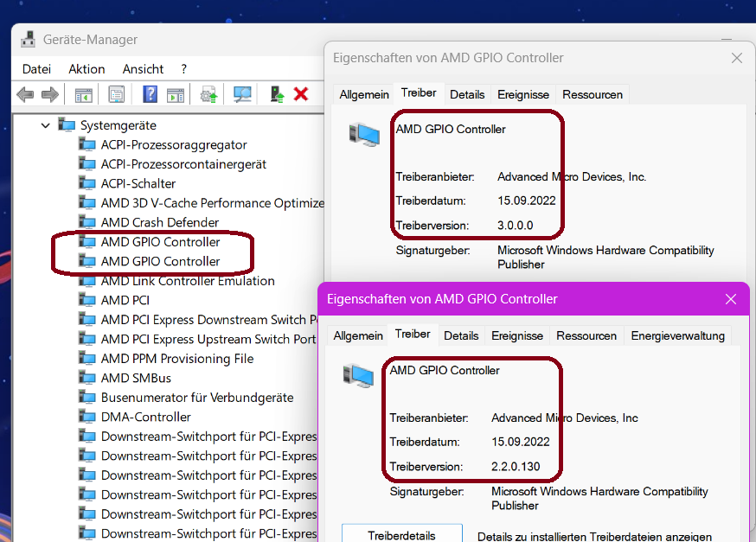Open the Datei menu
Screen dimensions: 756x542
(35, 69)
